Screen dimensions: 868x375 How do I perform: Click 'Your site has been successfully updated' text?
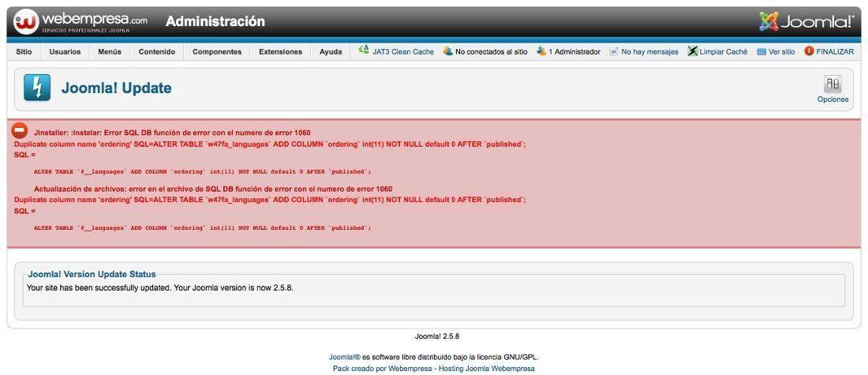160,288
